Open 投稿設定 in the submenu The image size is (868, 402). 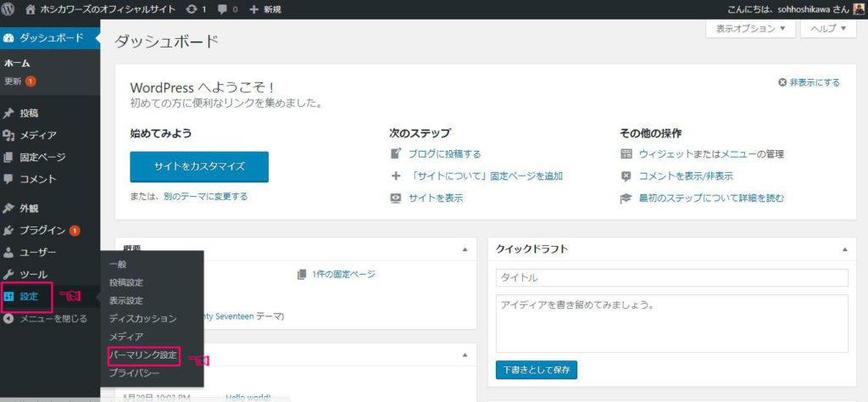(126, 282)
